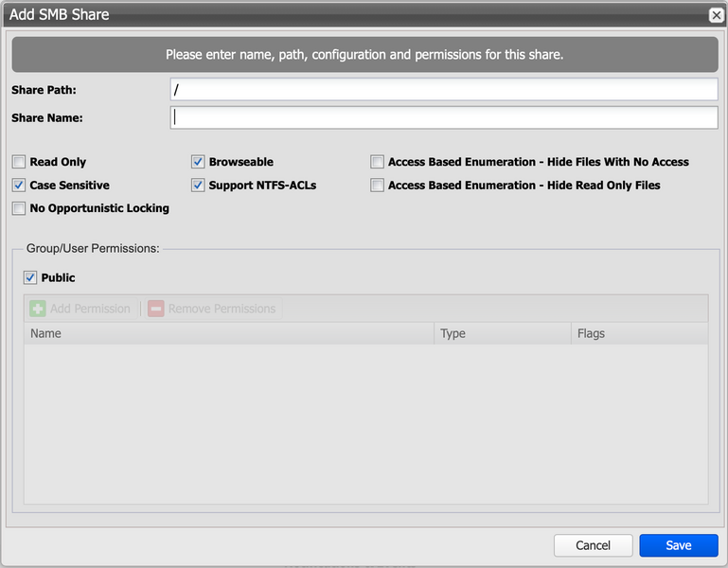Disable Support NTFS-ACLs checkbox
The image size is (728, 568).
(198, 186)
